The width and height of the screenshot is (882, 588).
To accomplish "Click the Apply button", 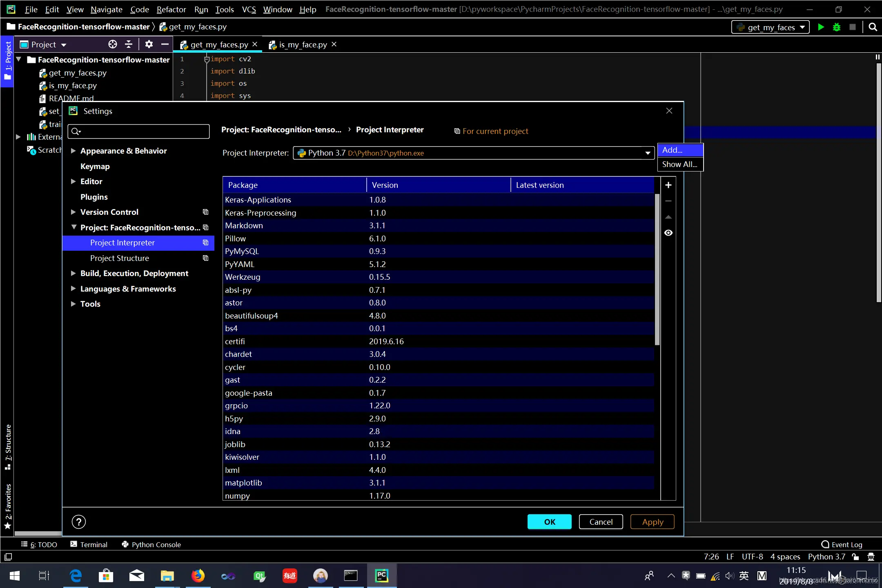I will click(x=652, y=521).
